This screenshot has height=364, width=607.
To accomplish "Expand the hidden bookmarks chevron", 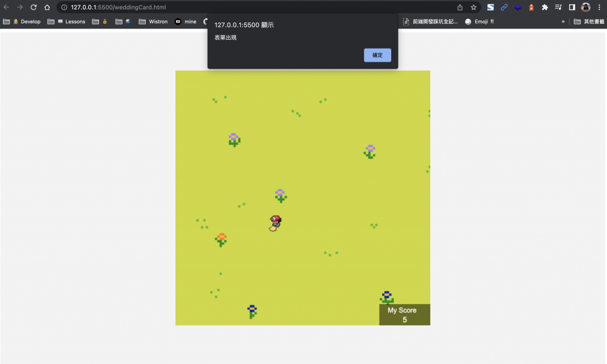I will pyautogui.click(x=563, y=22).
